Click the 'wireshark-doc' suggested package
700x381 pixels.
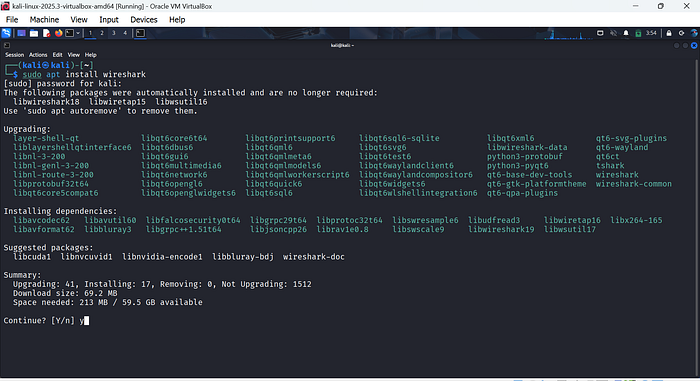[x=313, y=257]
